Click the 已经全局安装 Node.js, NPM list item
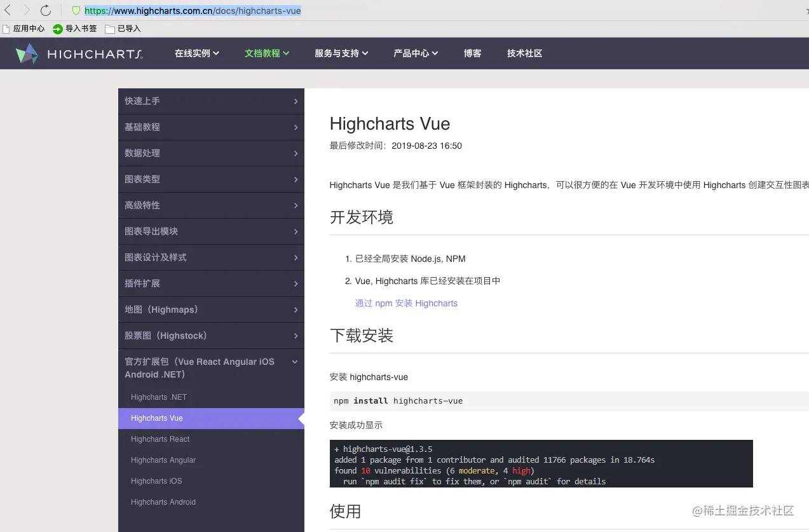Image resolution: width=809 pixels, height=532 pixels. pos(411,259)
